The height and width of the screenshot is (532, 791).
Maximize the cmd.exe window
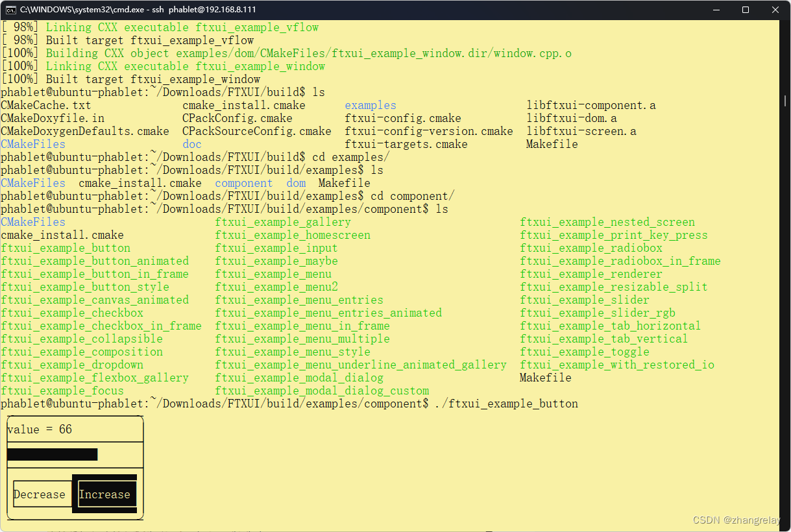click(746, 10)
